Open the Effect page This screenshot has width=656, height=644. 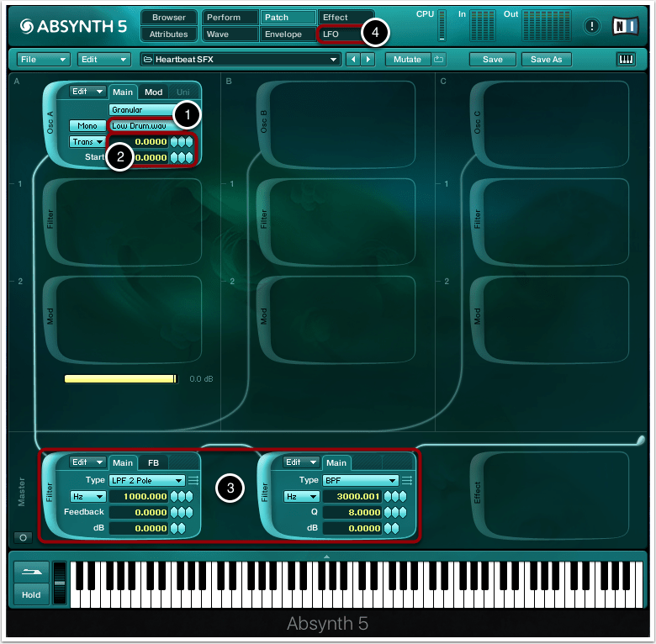(x=346, y=18)
